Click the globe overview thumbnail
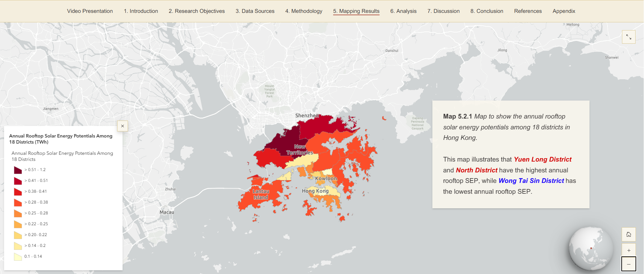The image size is (644, 274). [591, 248]
